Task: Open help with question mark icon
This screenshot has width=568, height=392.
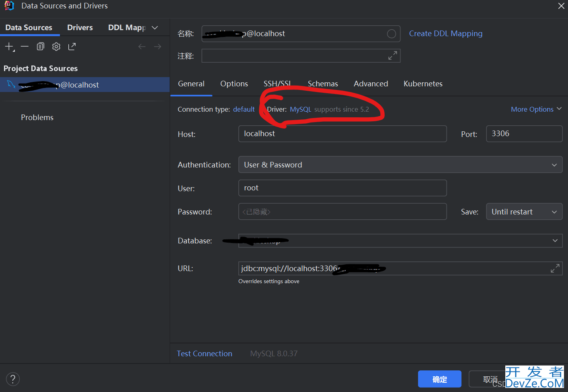Action: [13, 379]
